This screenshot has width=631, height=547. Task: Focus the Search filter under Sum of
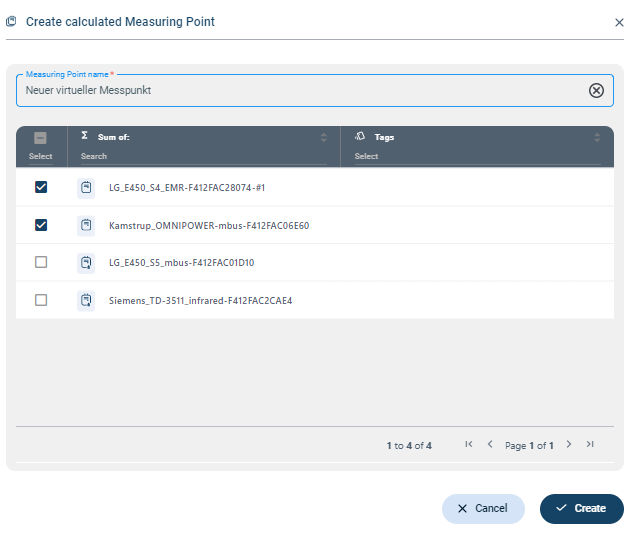pyautogui.click(x=203, y=156)
